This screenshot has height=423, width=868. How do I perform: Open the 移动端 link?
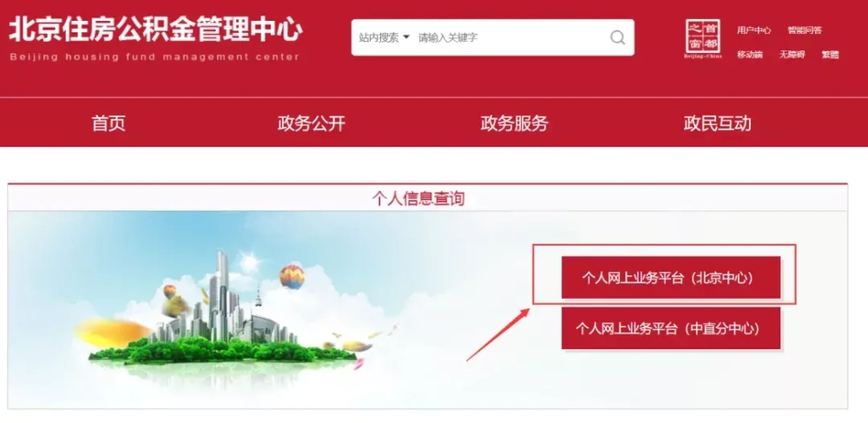750,54
